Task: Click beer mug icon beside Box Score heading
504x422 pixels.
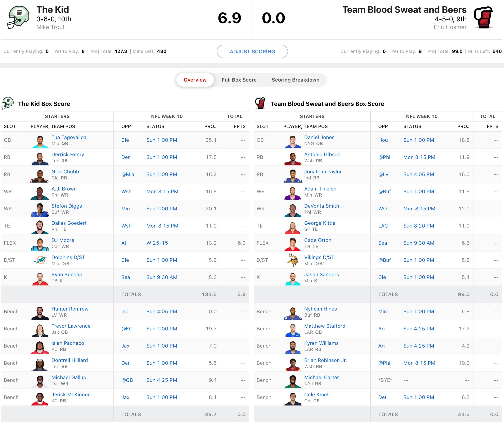Action: 260,104
